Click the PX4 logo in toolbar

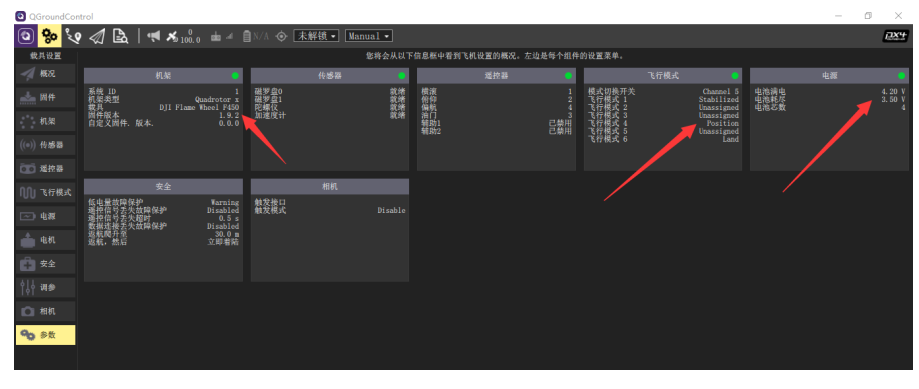tap(895, 36)
